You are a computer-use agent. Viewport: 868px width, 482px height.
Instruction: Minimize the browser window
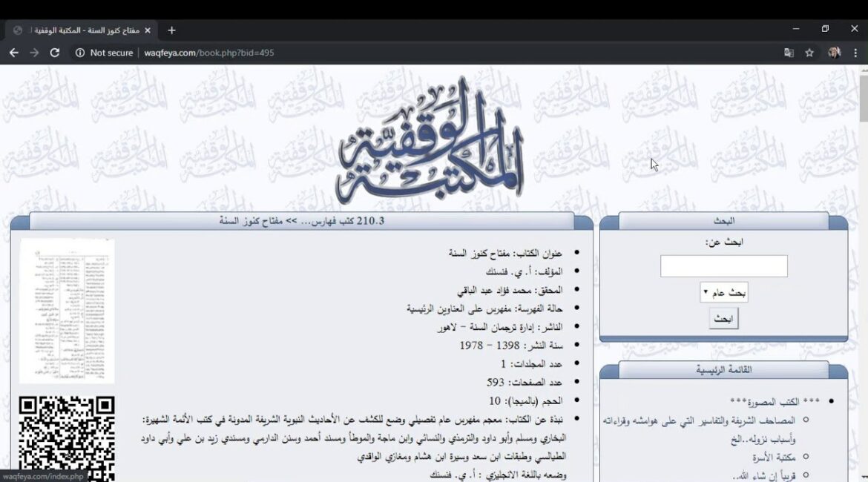click(x=796, y=29)
